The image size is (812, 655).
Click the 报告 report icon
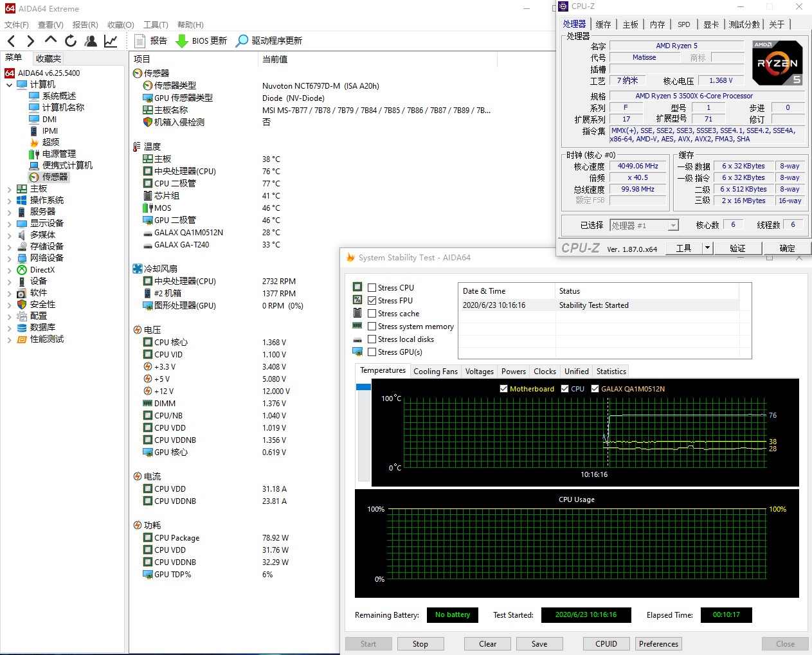pos(140,40)
